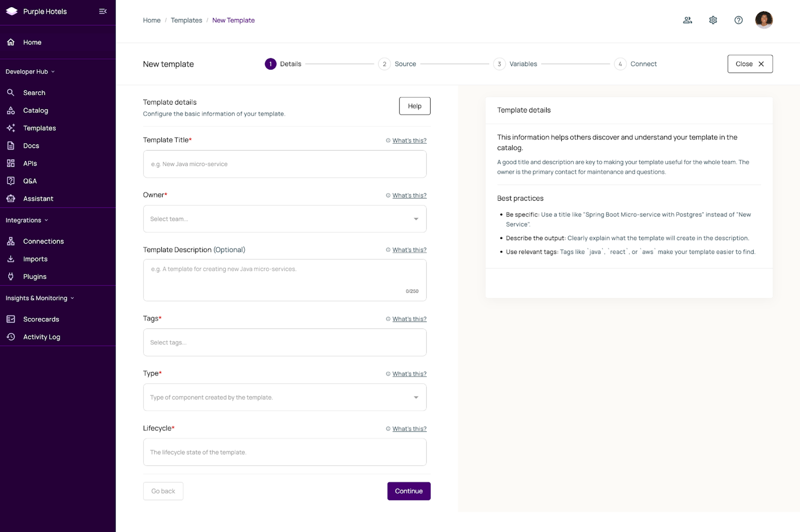Viewport: 800px width, 532px height.
Task: Open What's this link for Template Description
Action: [409, 250]
